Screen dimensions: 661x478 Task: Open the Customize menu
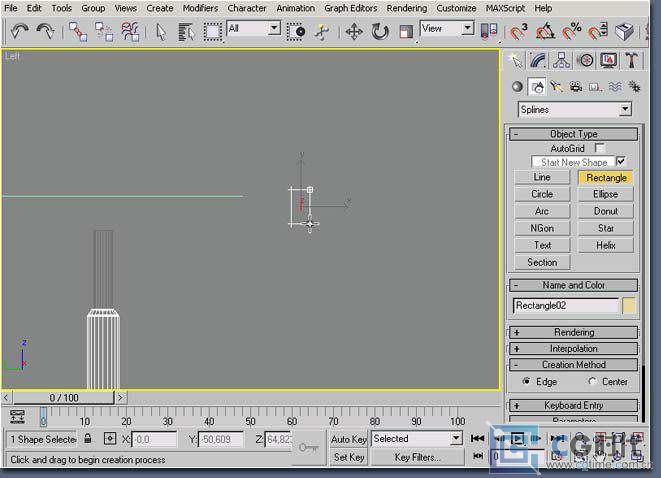[456, 8]
